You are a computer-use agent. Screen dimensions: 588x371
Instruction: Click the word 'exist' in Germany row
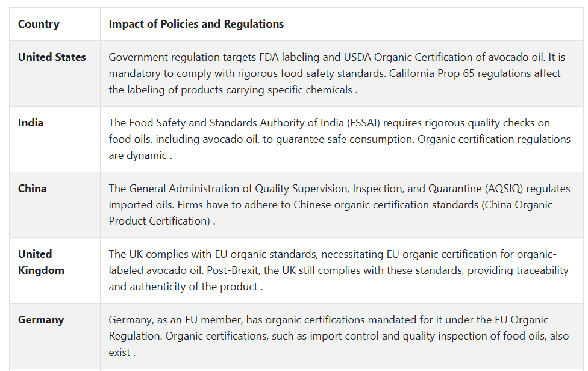[120, 352]
